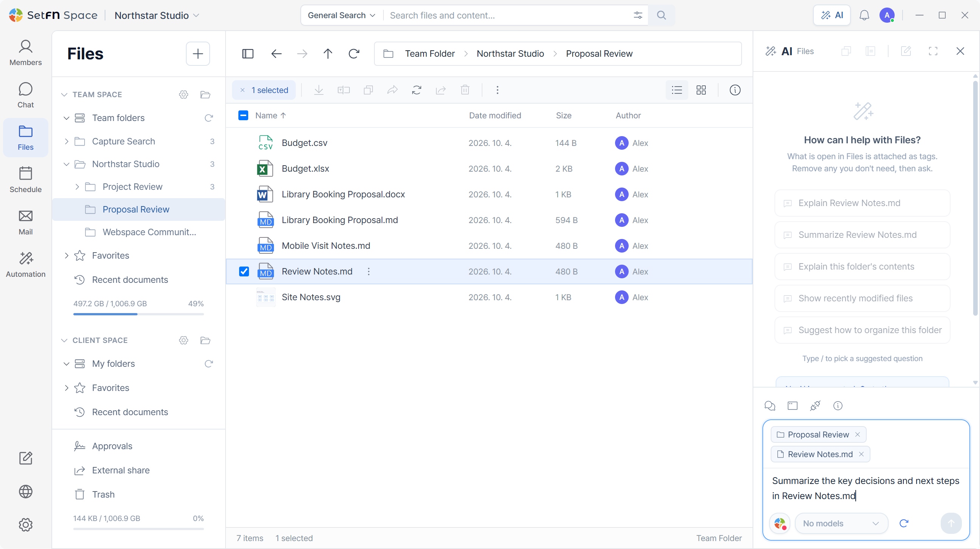The height and width of the screenshot is (549, 980).
Task: Select Webspace Communit... folder in tree
Action: click(139, 232)
